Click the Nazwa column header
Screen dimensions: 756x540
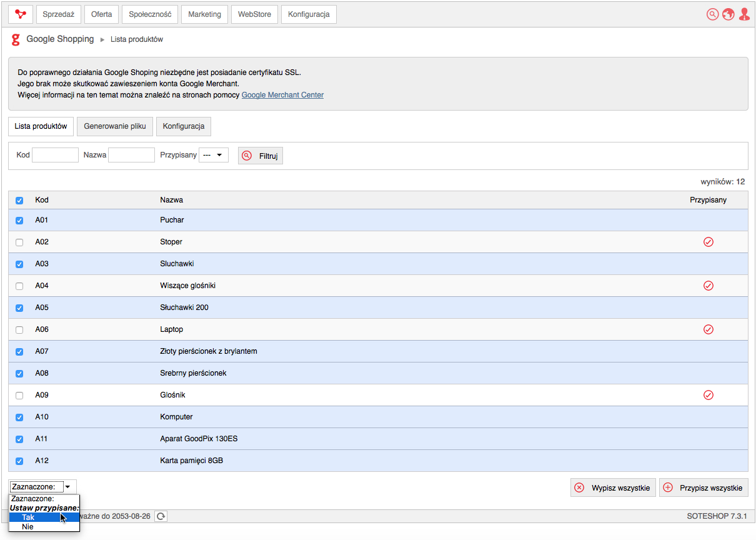pos(172,200)
